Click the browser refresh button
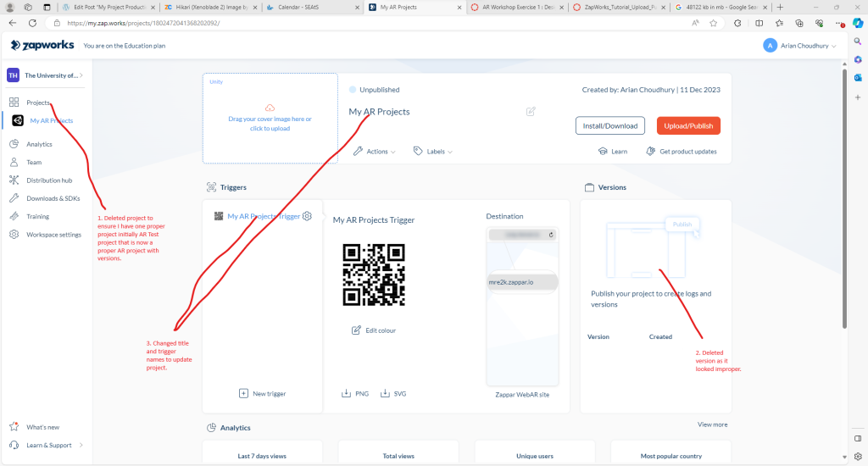Screen dimensions: 868x466 [x=32, y=23]
